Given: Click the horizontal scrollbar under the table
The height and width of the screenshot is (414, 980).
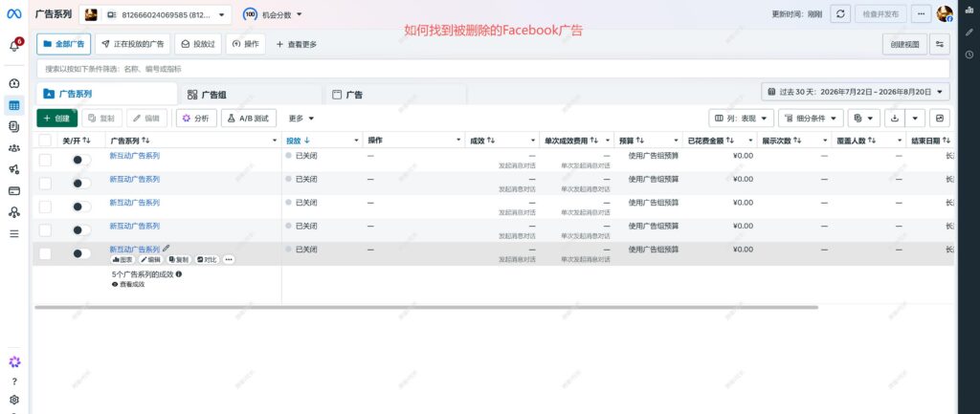Looking at the screenshot, I should (x=426, y=307).
